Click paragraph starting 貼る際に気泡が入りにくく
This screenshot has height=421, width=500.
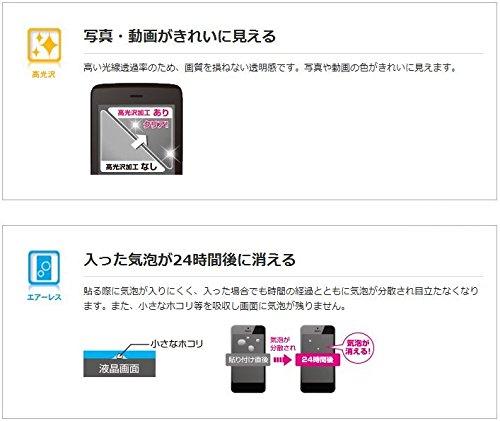point(281,298)
